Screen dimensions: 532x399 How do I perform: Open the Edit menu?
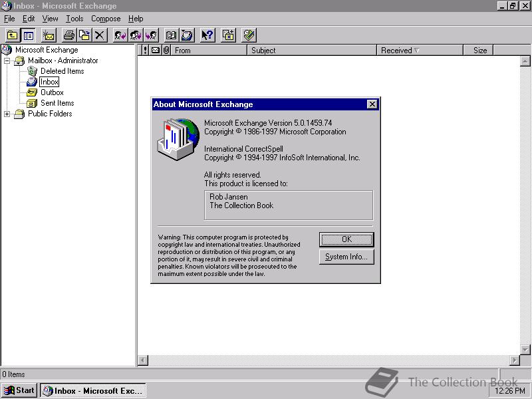click(29, 19)
